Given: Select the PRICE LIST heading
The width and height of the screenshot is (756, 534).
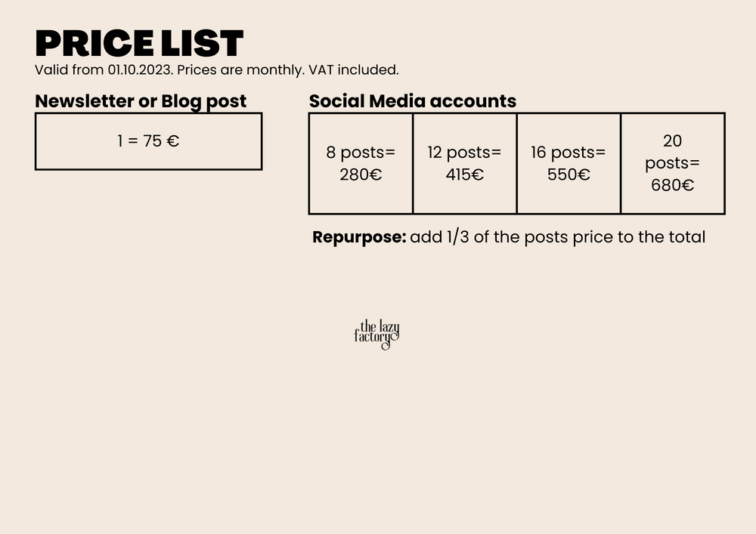Looking at the screenshot, I should click(x=139, y=43).
